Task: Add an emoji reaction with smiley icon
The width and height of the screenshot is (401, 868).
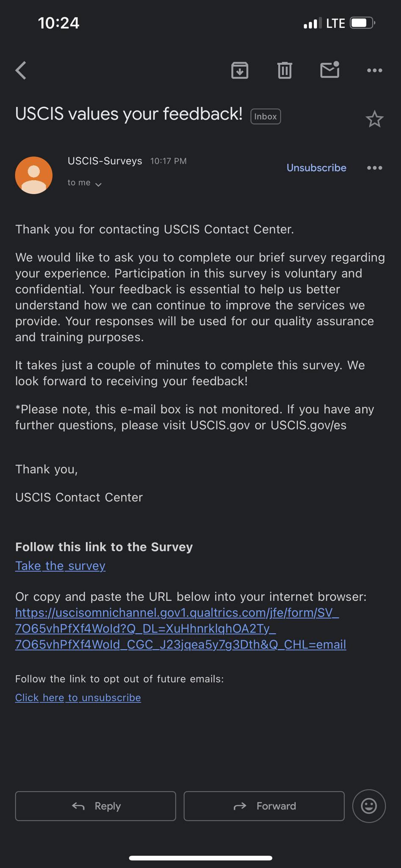Action: point(369,806)
